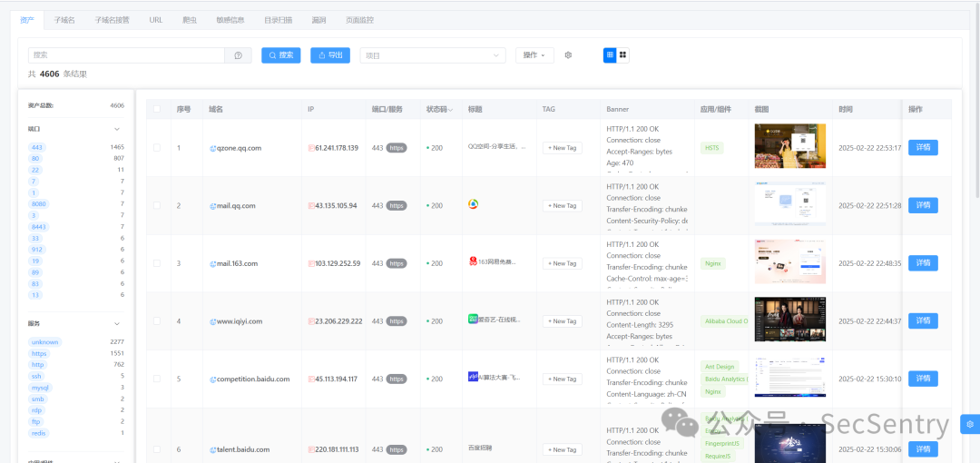Viewport: 980px width, 463px height.
Task: Click the Ant Design component tag
Action: (x=720, y=367)
